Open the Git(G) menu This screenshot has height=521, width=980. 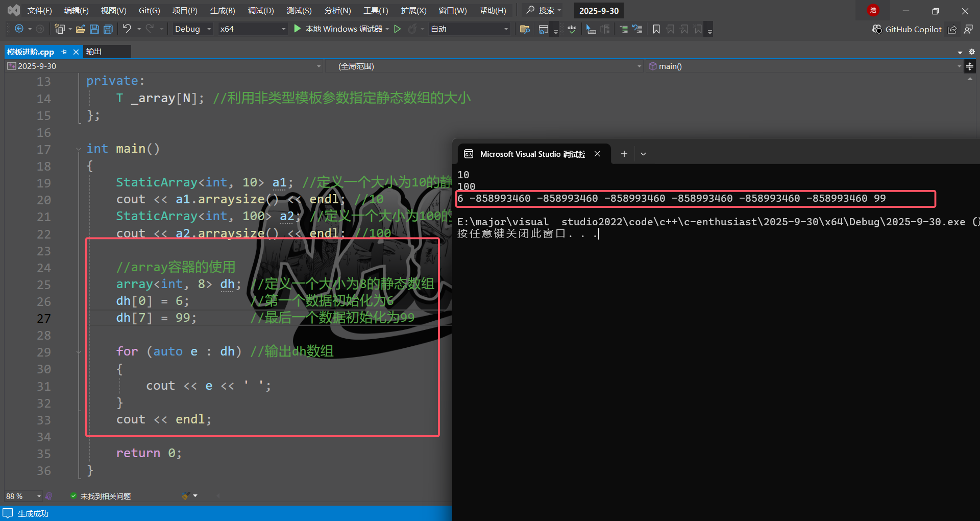149,10
